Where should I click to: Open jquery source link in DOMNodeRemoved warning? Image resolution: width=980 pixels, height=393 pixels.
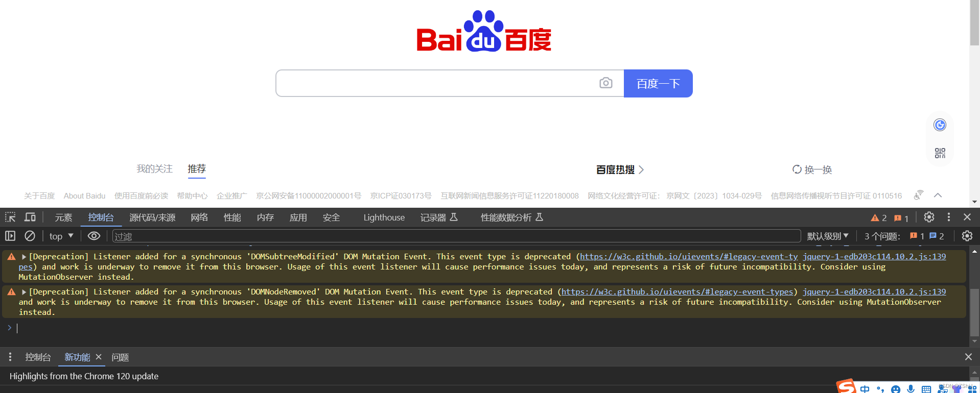874,292
